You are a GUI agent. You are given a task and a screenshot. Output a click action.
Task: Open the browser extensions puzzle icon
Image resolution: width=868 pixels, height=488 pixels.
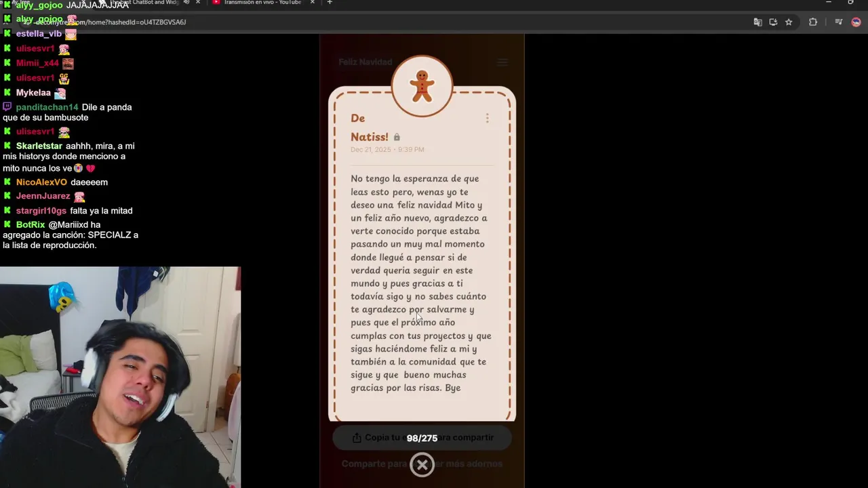[x=812, y=22]
